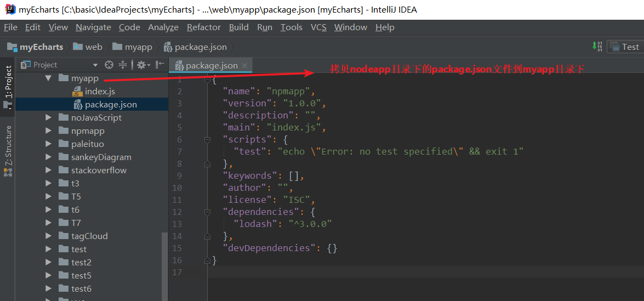Click the myEcharts project icon in breadcrumb
644x301 pixels.
(12, 47)
